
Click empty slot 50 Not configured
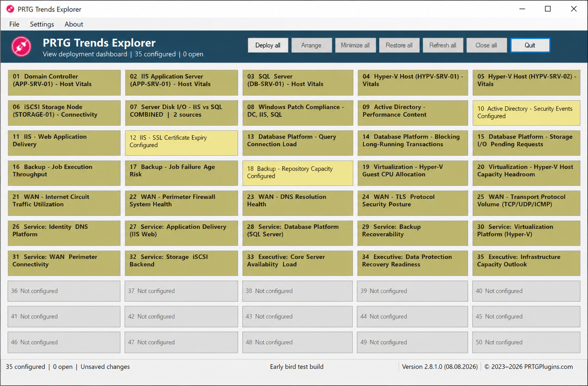(x=526, y=342)
